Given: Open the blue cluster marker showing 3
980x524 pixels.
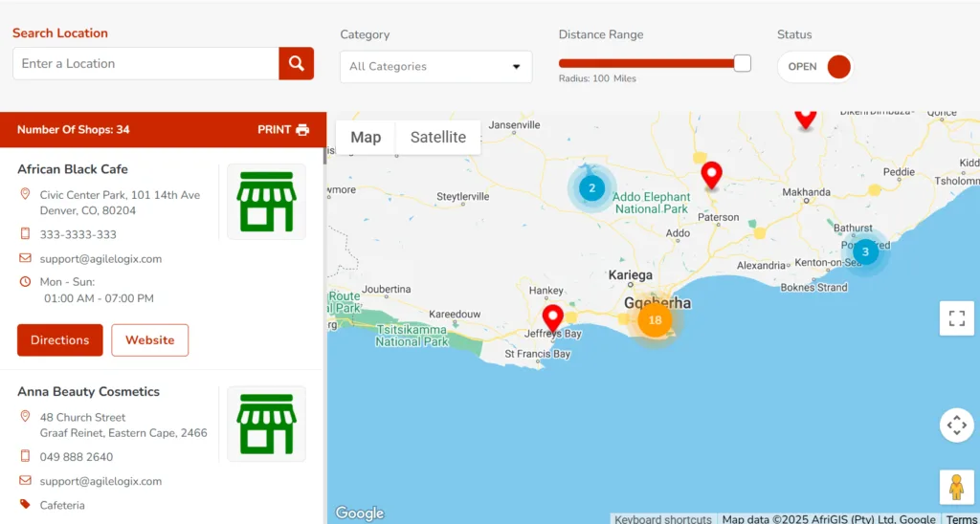Looking at the screenshot, I should (x=865, y=252).
